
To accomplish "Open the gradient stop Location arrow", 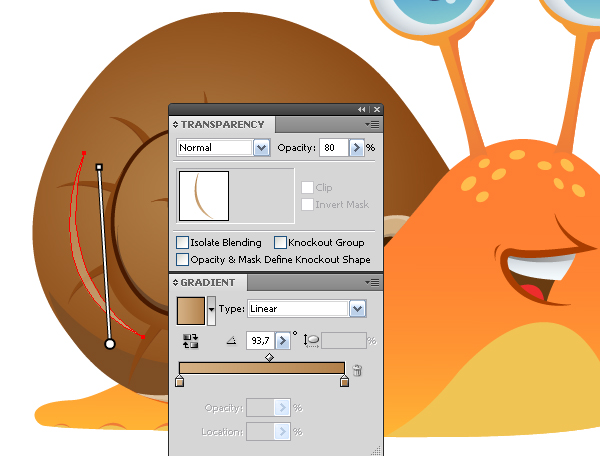I will click(282, 432).
